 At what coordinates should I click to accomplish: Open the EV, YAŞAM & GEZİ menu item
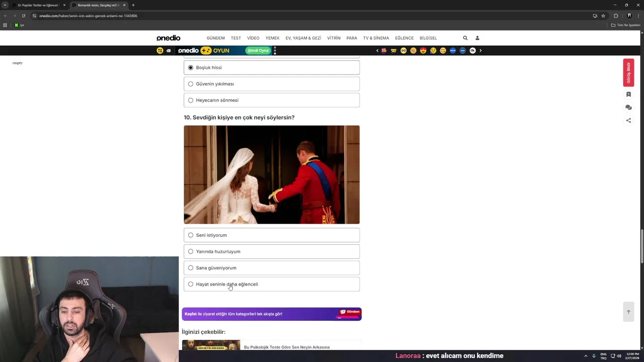(x=303, y=38)
